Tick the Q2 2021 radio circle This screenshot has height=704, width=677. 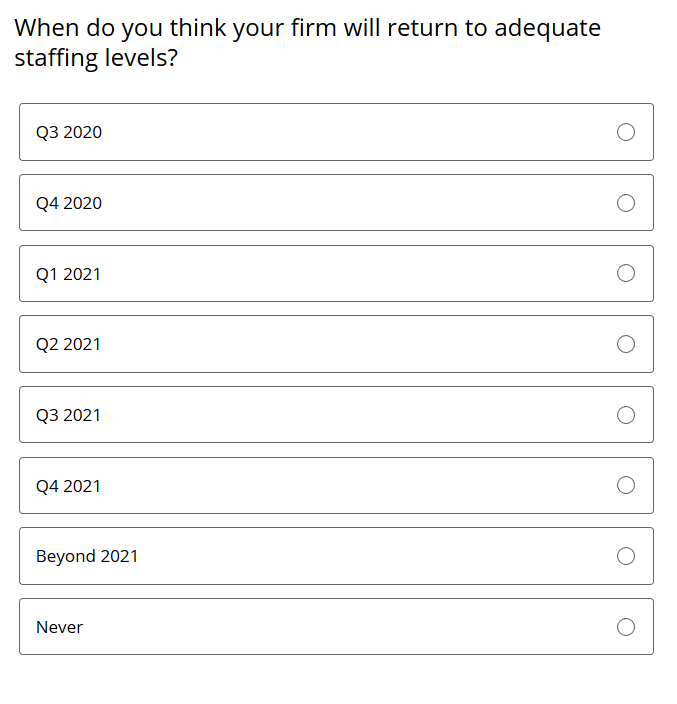coord(626,344)
